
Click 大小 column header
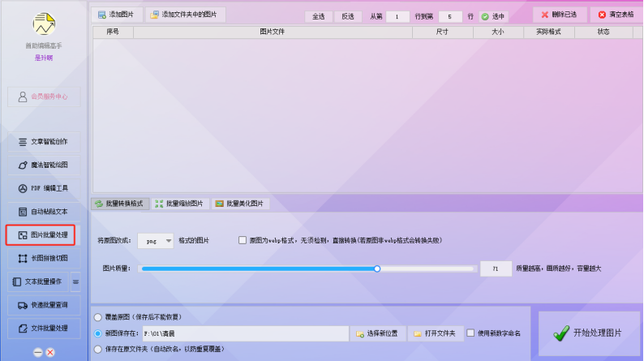coord(498,32)
